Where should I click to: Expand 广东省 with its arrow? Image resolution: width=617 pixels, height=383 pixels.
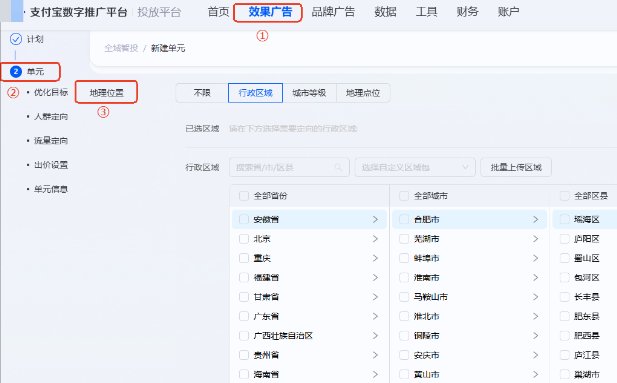[375, 316]
